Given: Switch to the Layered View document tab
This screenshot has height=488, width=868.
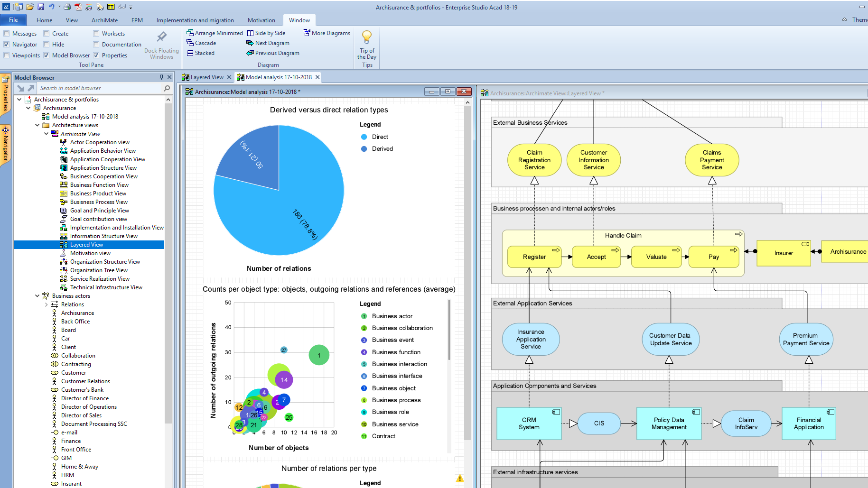Looking at the screenshot, I should (x=206, y=77).
